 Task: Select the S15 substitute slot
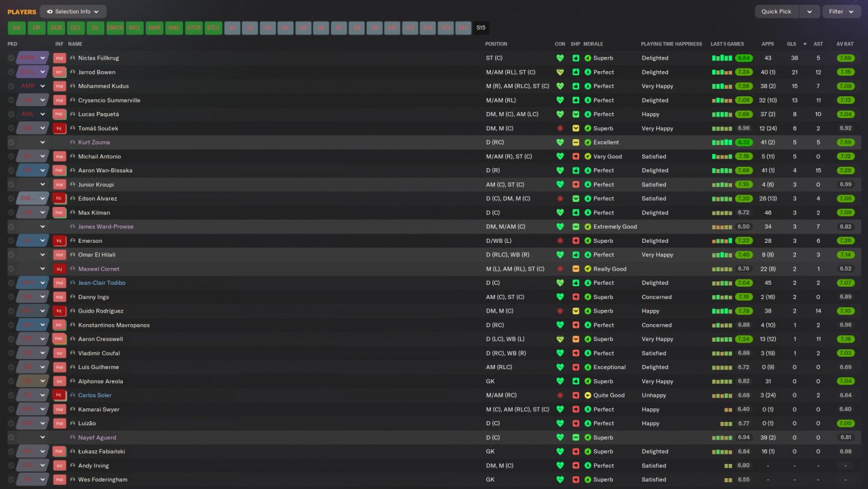[481, 28]
